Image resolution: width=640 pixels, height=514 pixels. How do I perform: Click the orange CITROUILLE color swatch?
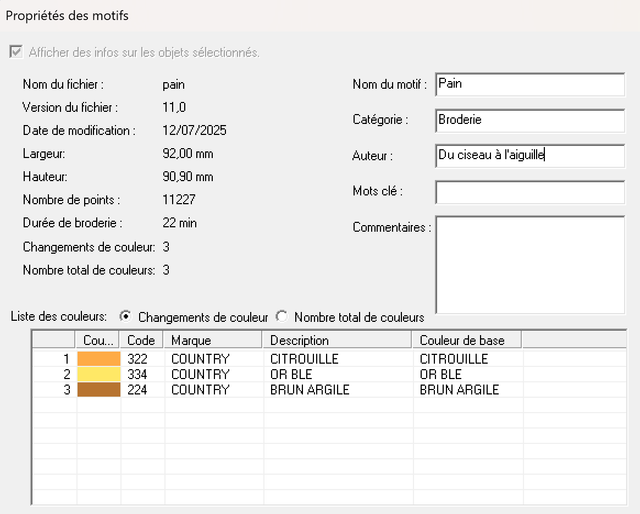click(99, 358)
